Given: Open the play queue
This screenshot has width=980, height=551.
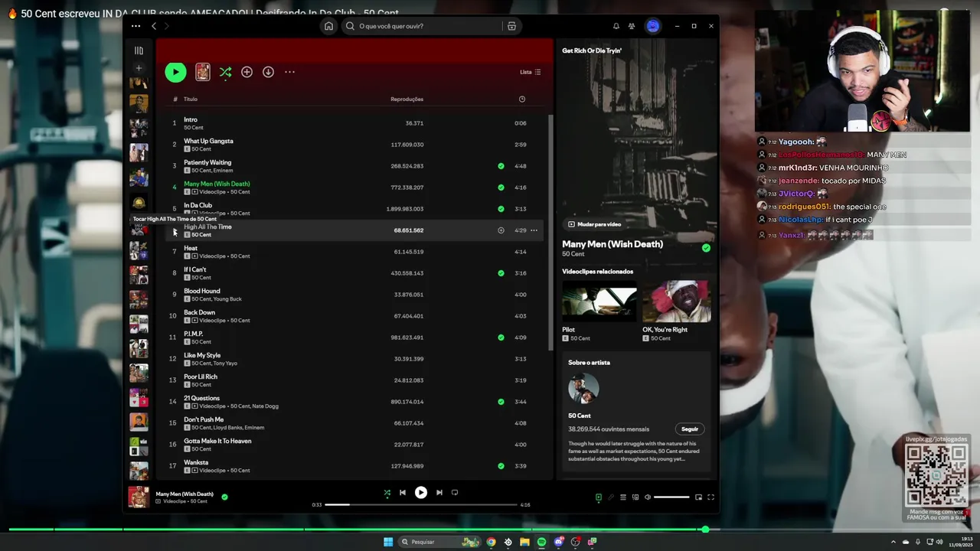Looking at the screenshot, I should point(623,497).
